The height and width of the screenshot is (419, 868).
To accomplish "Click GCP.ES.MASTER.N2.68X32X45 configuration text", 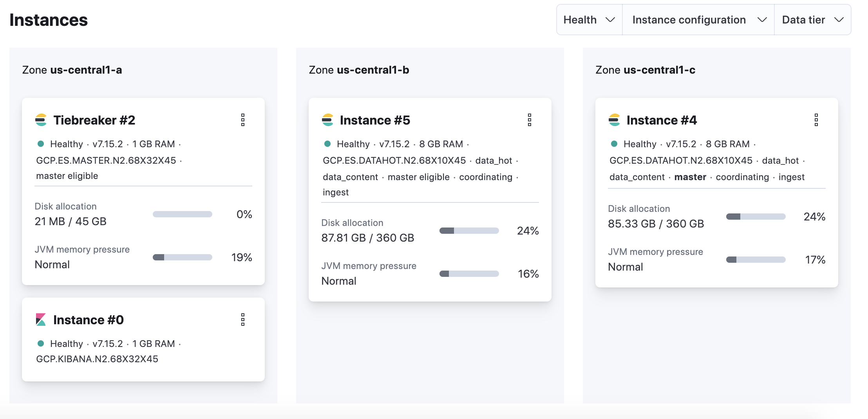I will [x=106, y=160].
